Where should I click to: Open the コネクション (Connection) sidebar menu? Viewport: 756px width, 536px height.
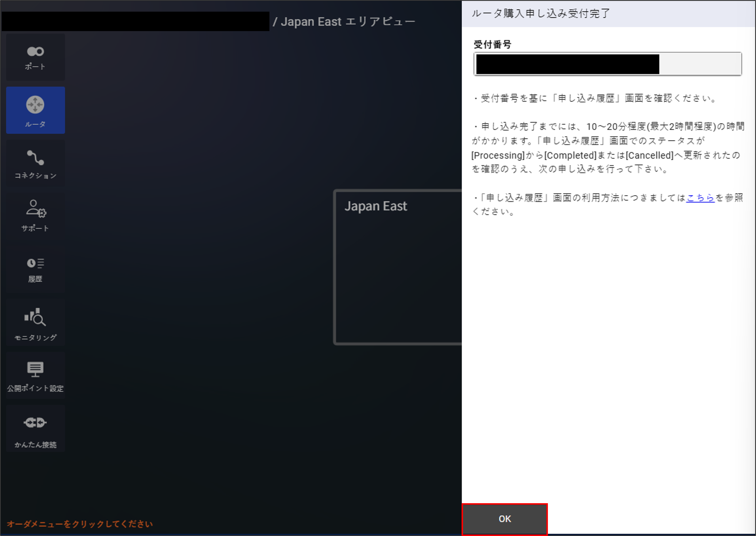pyautogui.click(x=35, y=163)
